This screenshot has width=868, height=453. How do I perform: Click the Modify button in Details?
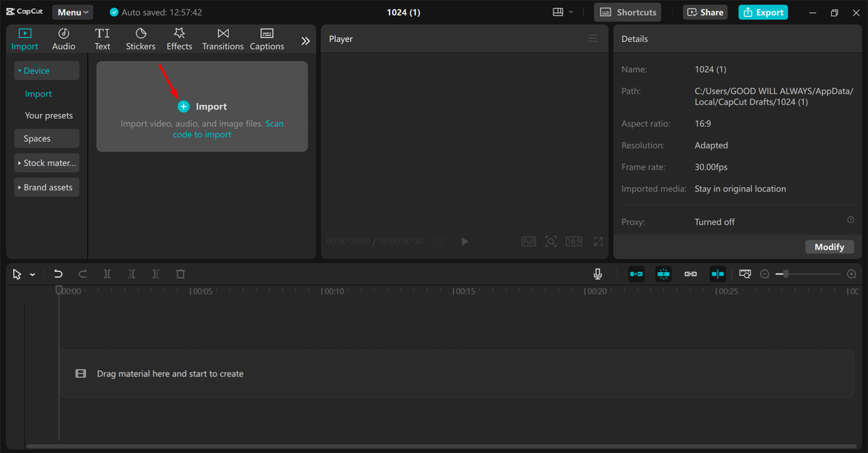click(x=829, y=247)
